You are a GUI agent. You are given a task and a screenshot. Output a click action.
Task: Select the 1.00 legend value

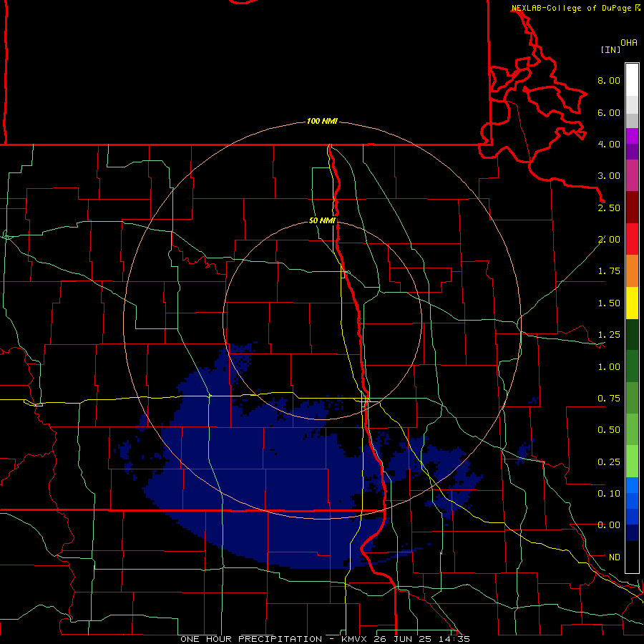pos(609,367)
